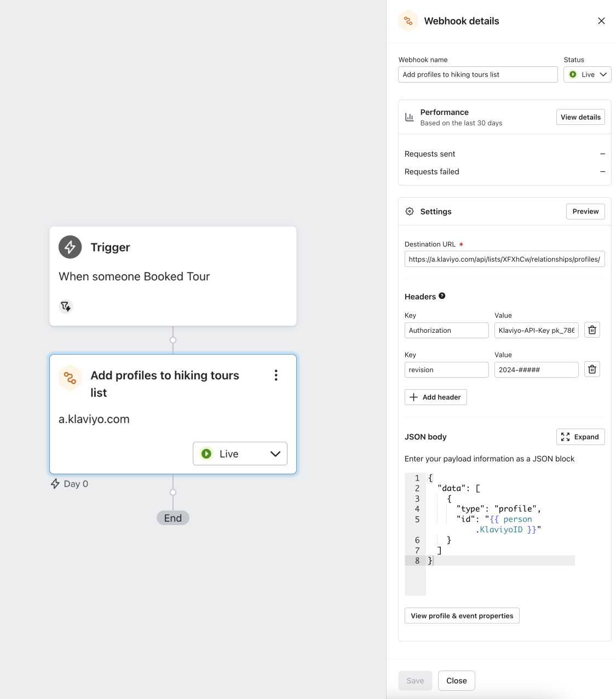Close the Webhook details panel
Viewport: 616px width, 699px height.
601,21
